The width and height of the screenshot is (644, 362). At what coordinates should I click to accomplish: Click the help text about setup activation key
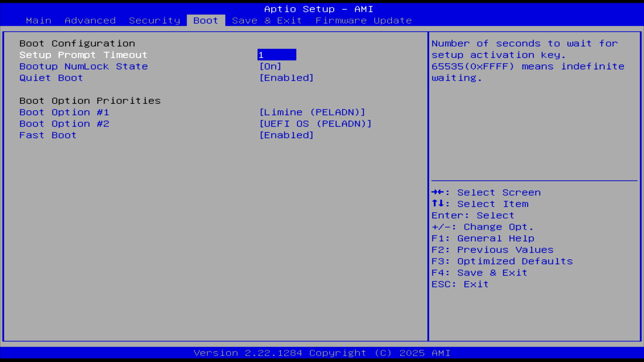(x=528, y=61)
